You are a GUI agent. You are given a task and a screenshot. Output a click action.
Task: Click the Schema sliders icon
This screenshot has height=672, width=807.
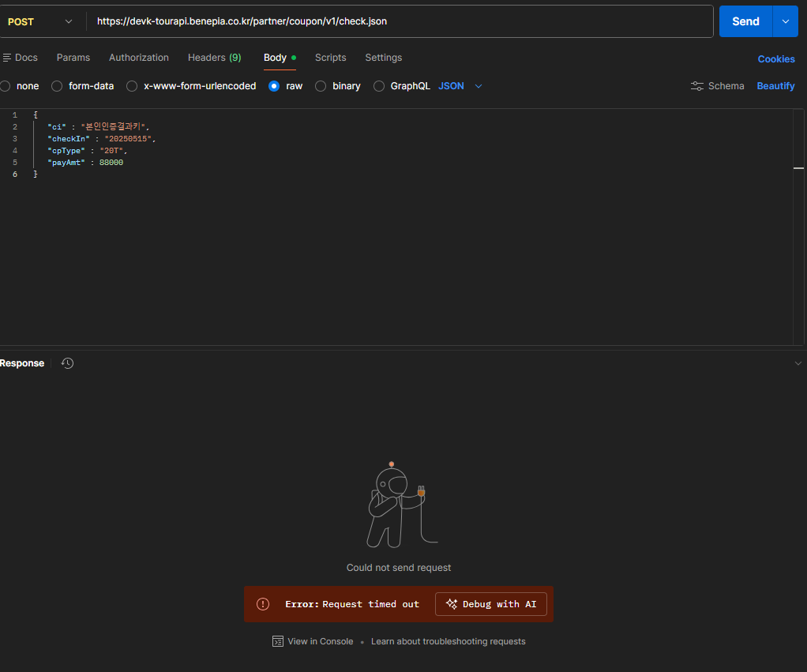(697, 86)
